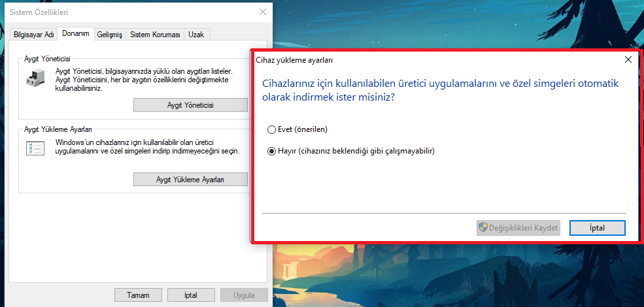Confirm with the Tamam button
The width and height of the screenshot is (644, 307).
(x=138, y=295)
